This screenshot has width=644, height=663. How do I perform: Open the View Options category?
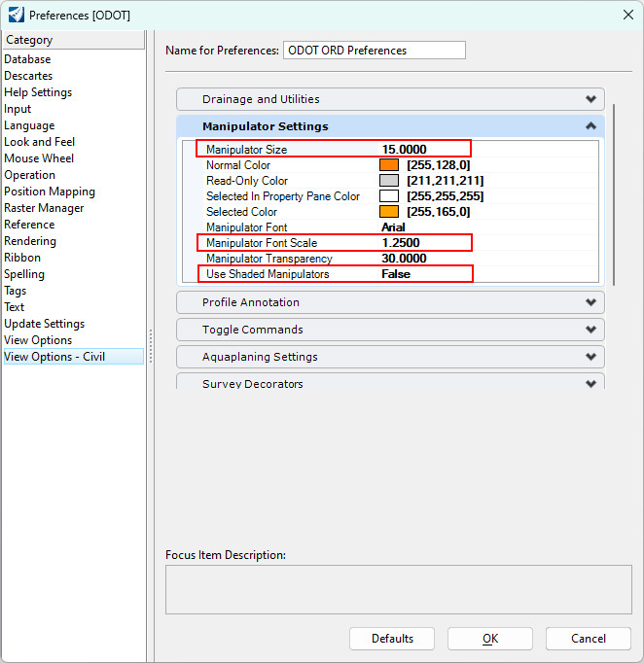tap(38, 340)
